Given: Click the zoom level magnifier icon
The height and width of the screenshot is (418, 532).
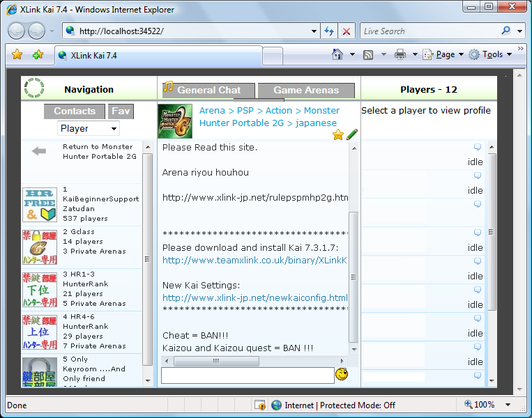Looking at the screenshot, I should pyautogui.click(x=469, y=404).
